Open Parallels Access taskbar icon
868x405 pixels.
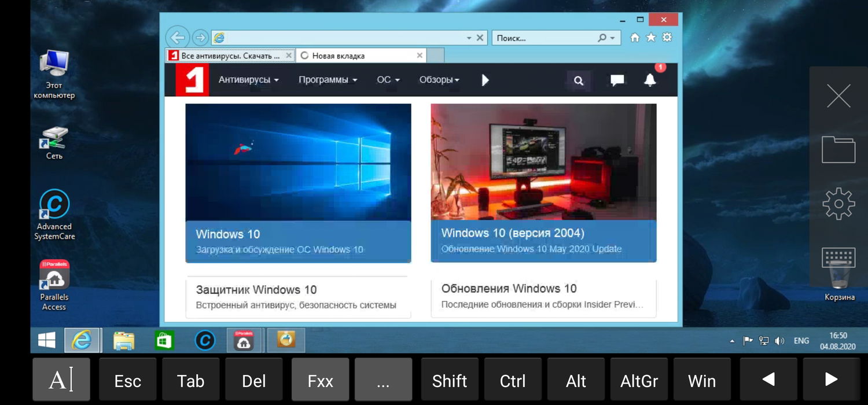[244, 340]
